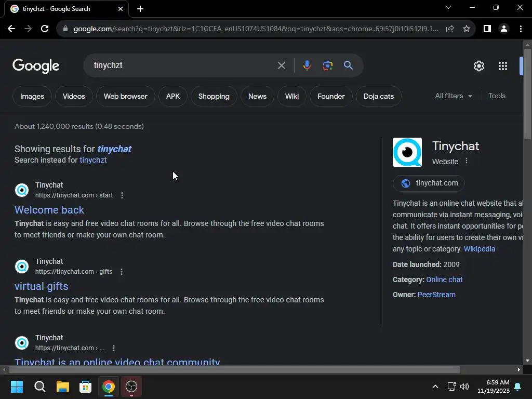Open the search Tools options
The image size is (532, 399).
pos(497,96)
